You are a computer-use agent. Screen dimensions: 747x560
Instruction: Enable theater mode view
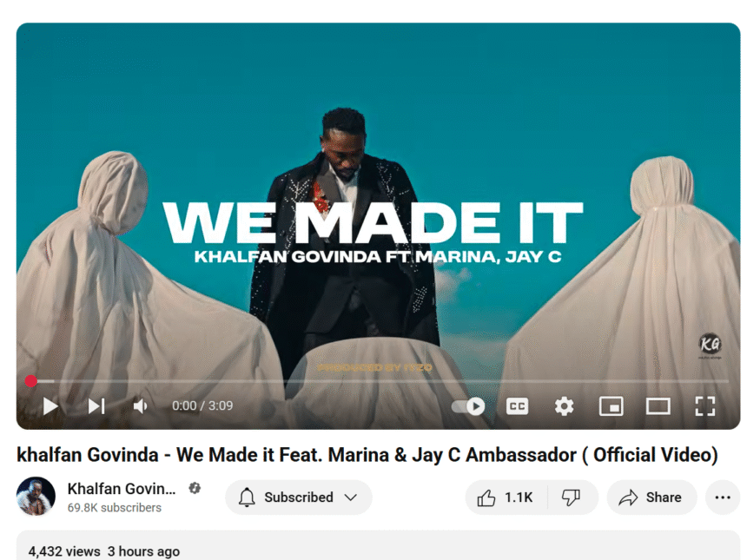pyautogui.click(x=658, y=406)
